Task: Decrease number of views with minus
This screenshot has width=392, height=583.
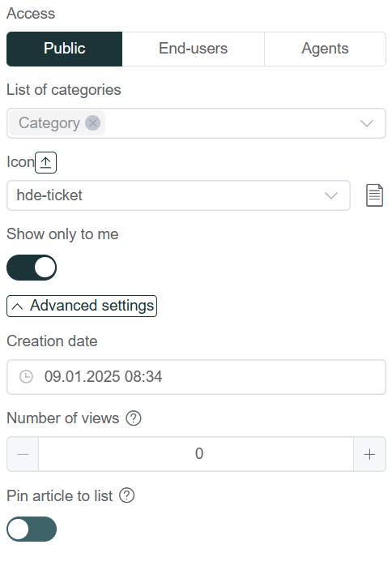Action: [23, 454]
